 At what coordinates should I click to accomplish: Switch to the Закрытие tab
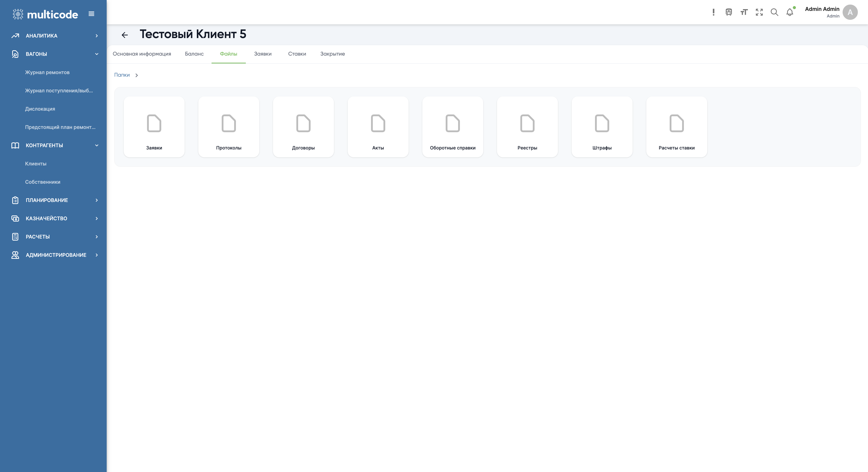click(332, 54)
